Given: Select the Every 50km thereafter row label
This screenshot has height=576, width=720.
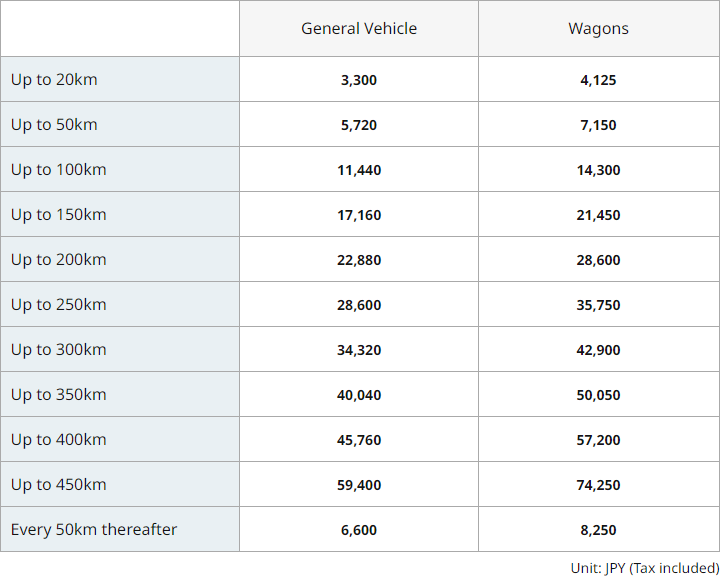Looking at the screenshot, I should (94, 530).
